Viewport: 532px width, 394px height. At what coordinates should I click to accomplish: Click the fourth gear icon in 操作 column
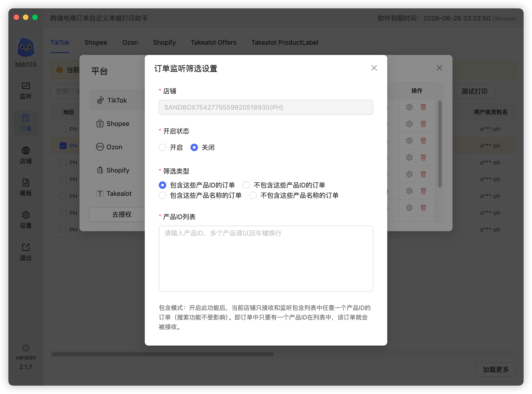click(409, 157)
